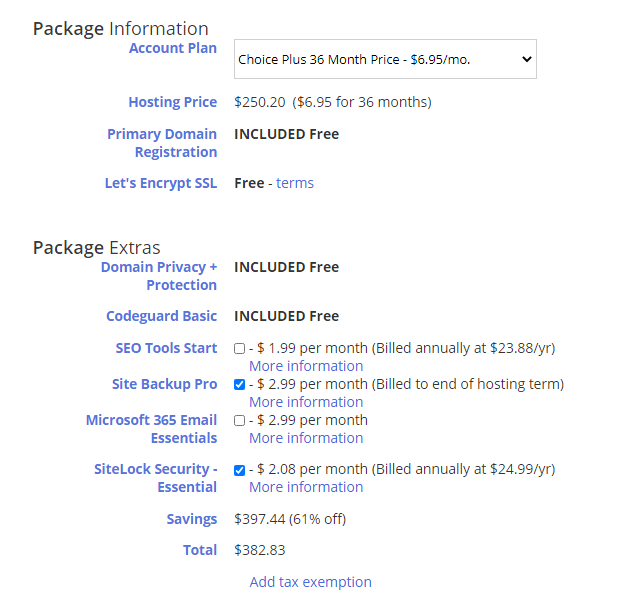This screenshot has width=621, height=594.
Task: Click the Domain Privacy + Protection label
Action: (x=159, y=276)
